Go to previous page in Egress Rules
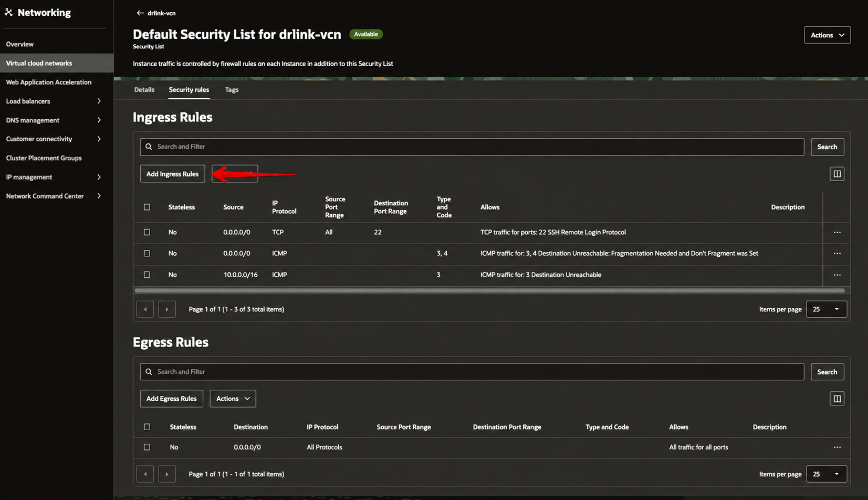This screenshot has width=868, height=500. [145, 474]
